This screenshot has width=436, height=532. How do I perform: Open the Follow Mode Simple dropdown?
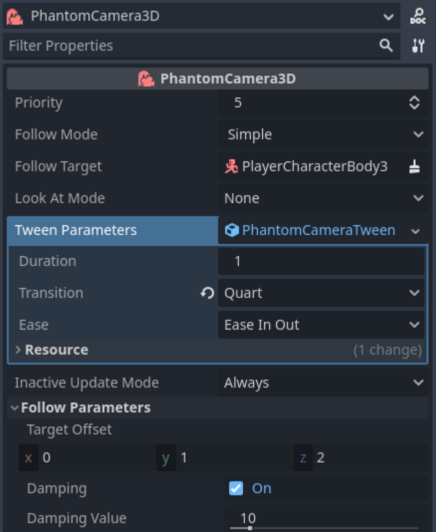click(x=323, y=134)
